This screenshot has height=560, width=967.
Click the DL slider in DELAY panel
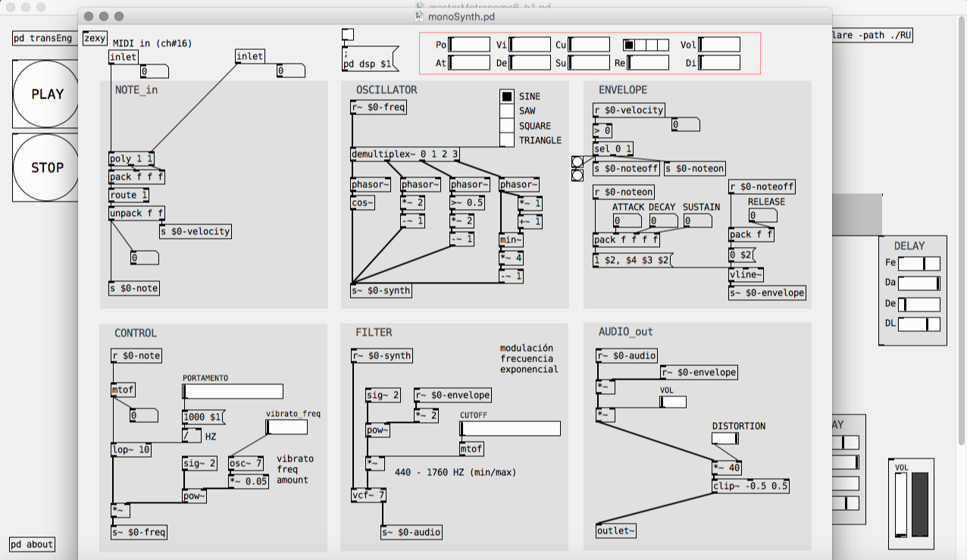click(919, 324)
